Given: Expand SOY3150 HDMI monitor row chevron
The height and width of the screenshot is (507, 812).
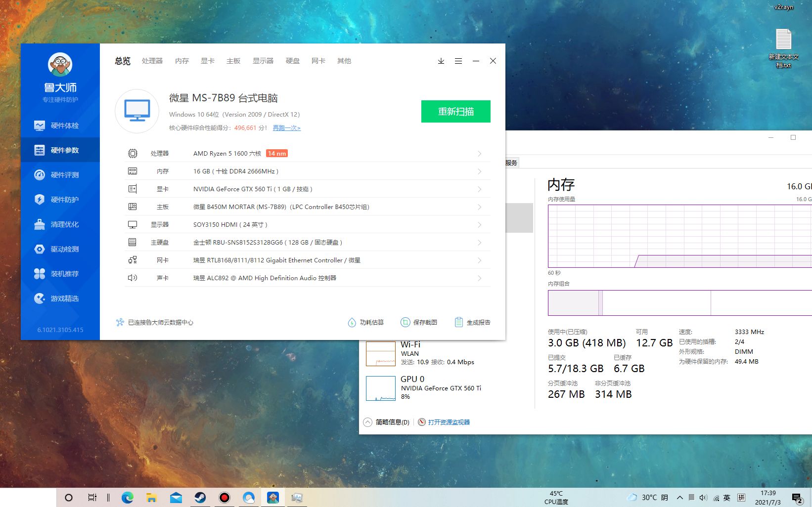Looking at the screenshot, I should point(480,225).
